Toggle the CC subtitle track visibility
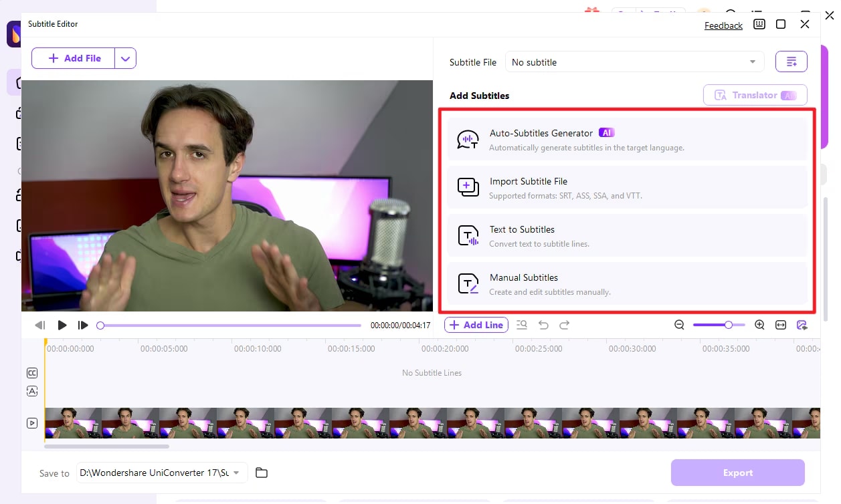Screen dimensions: 841x504 click(x=31, y=373)
